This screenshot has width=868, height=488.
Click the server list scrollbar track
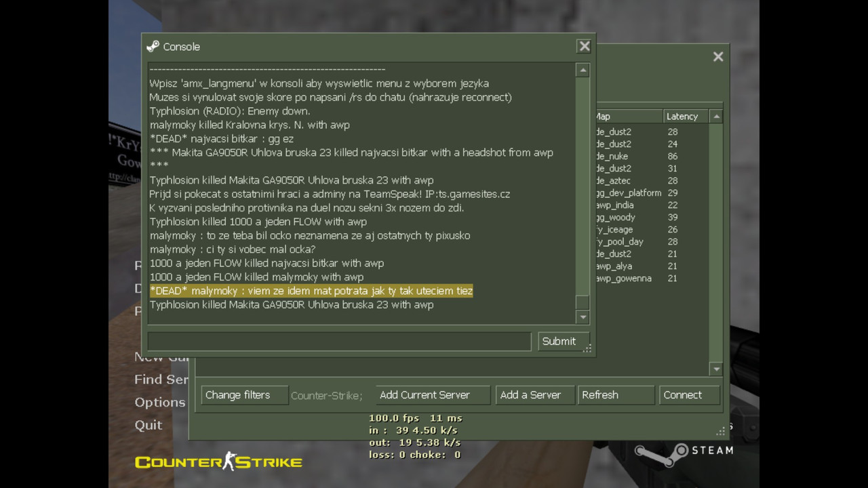pyautogui.click(x=716, y=243)
